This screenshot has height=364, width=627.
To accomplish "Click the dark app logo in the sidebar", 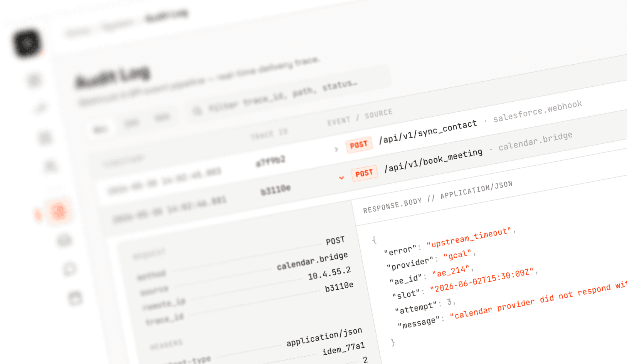I will pos(27,43).
